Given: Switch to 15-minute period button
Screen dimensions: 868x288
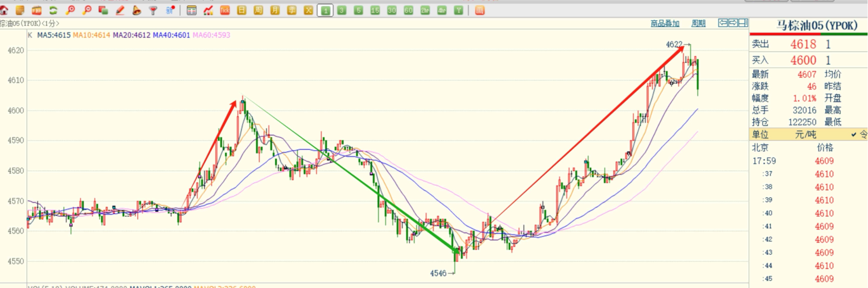Looking at the screenshot, I should (x=375, y=10).
